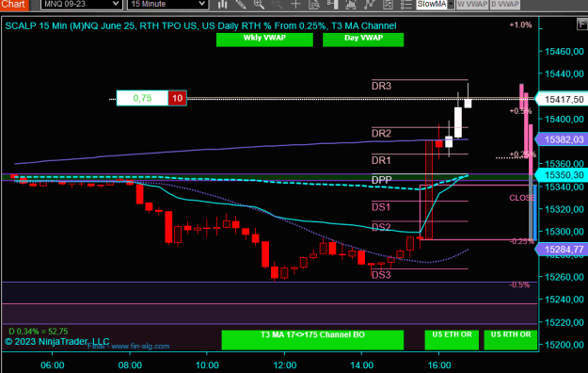
Task: Click the DPP pivot label
Action: [381, 180]
